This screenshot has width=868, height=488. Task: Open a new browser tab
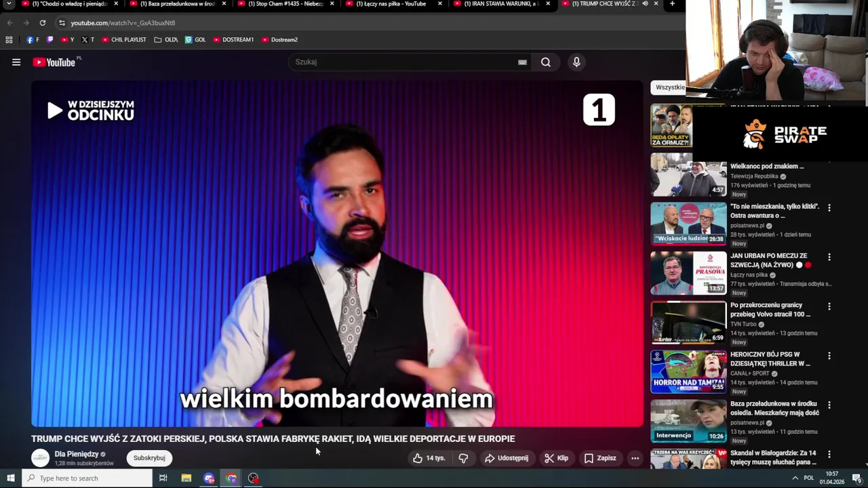pos(672,4)
